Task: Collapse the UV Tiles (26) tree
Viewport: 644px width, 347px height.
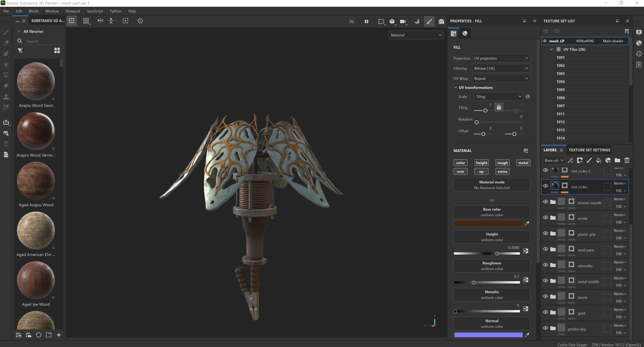Action: pyautogui.click(x=551, y=49)
